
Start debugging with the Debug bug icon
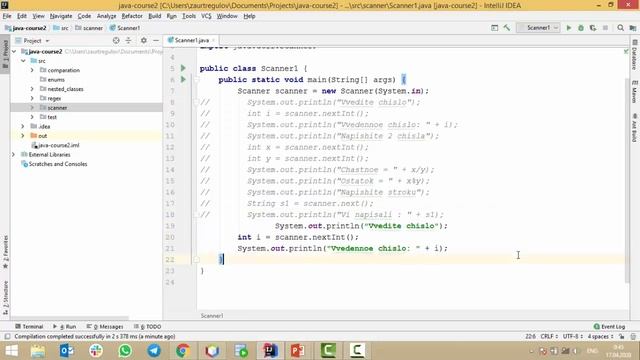point(581,28)
